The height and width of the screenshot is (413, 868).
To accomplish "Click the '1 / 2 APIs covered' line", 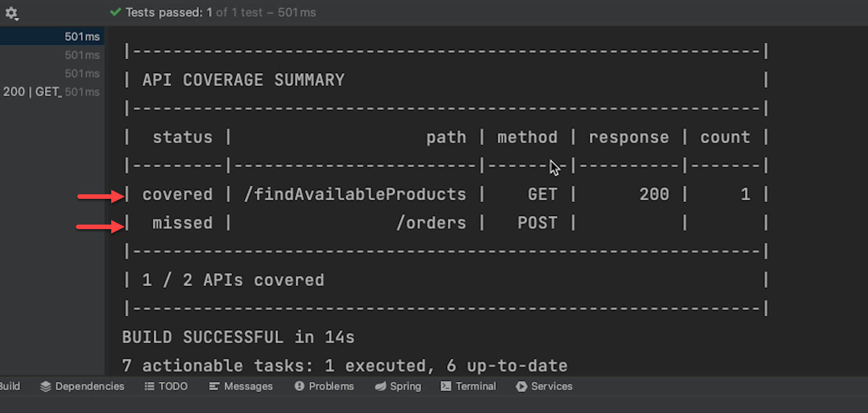I will (x=233, y=280).
